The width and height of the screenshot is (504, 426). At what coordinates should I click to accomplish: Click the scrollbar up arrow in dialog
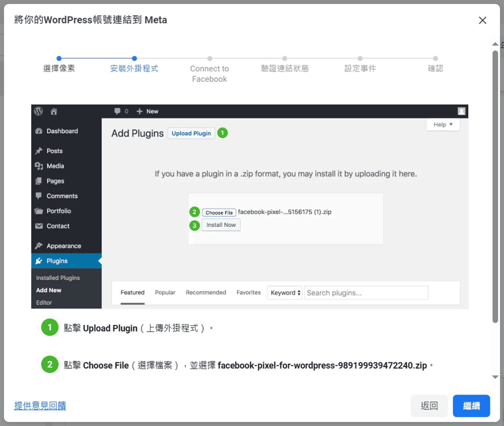pos(495,44)
